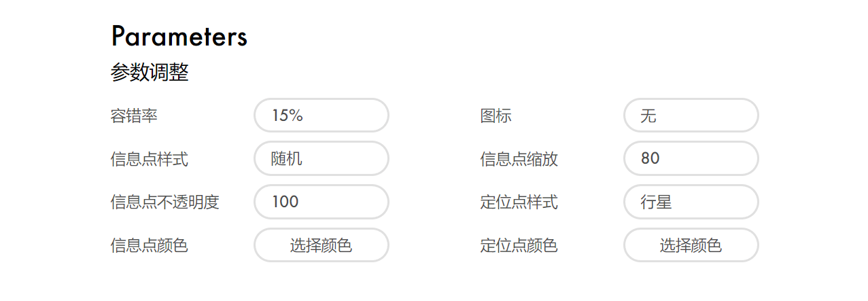The image size is (868, 301).
Task: Click the 信息点缩放 label
Action: point(519,160)
